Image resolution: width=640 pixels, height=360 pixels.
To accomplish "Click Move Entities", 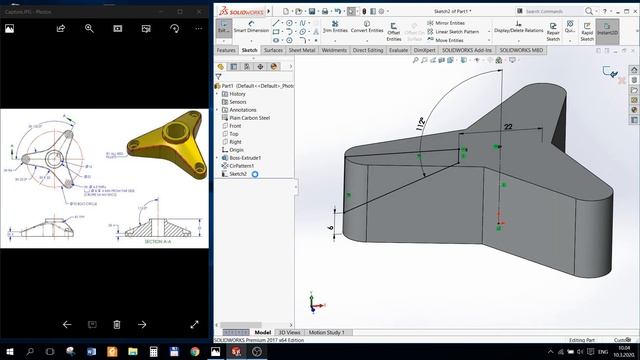I will [445, 40].
